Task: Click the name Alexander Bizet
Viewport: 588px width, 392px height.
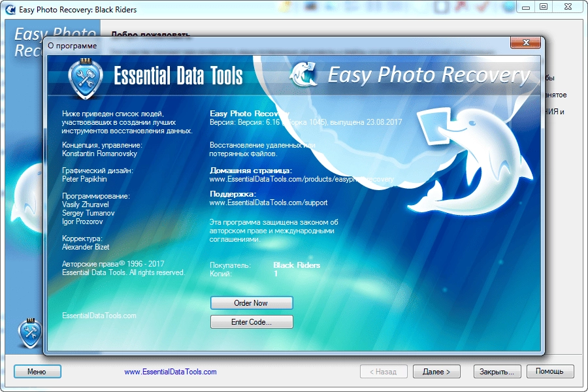Action: click(x=86, y=247)
